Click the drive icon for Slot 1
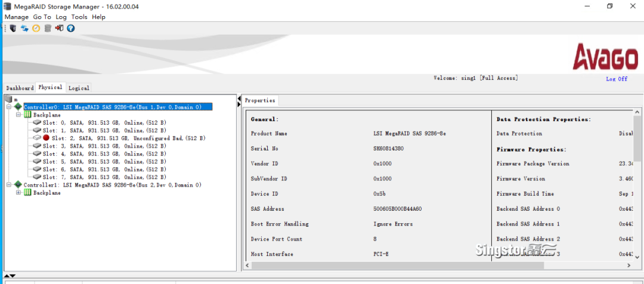The image size is (644, 284). pyautogui.click(x=37, y=130)
